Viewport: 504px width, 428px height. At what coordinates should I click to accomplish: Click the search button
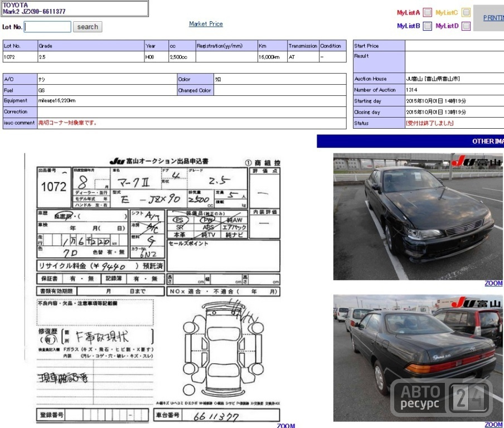tap(88, 27)
